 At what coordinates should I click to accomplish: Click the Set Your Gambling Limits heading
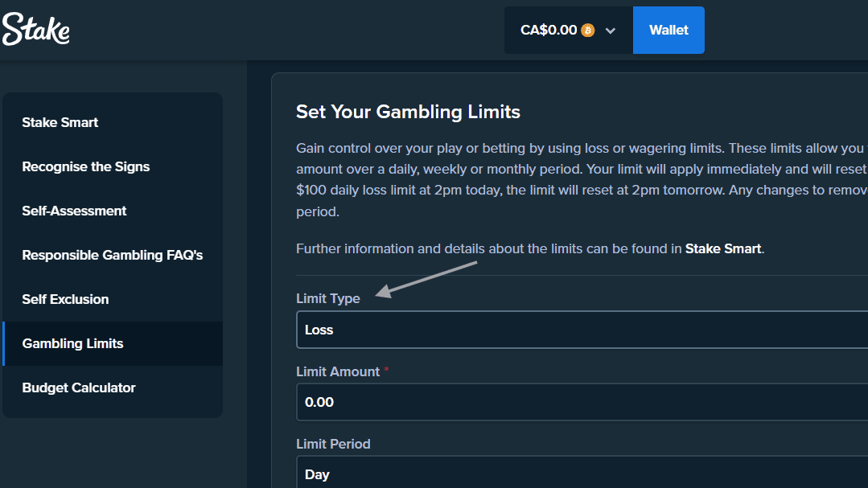(408, 112)
